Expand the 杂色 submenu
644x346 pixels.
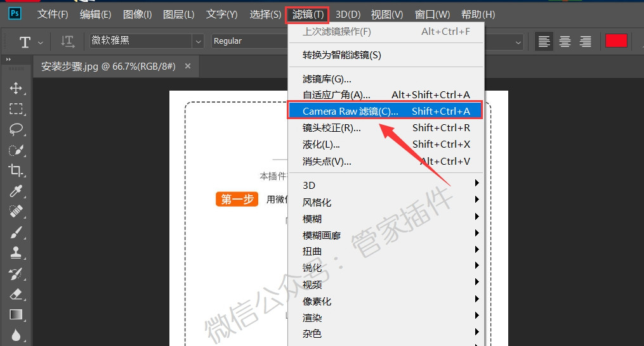coord(386,334)
